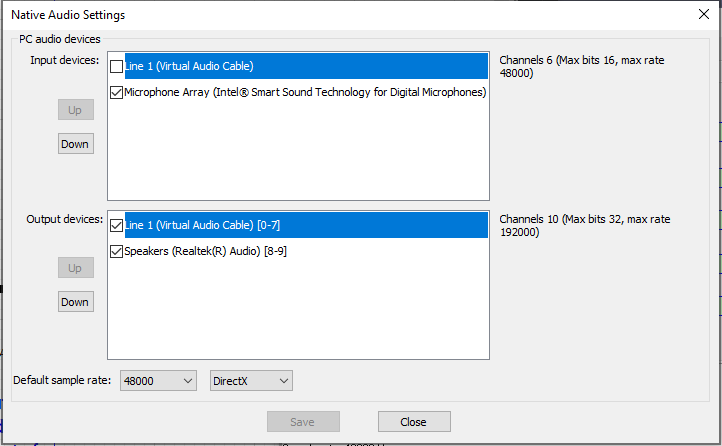Select Line 1 (Virtual Audio Cable) [0-7] output
The height and width of the screenshot is (446, 722).
coord(300,225)
